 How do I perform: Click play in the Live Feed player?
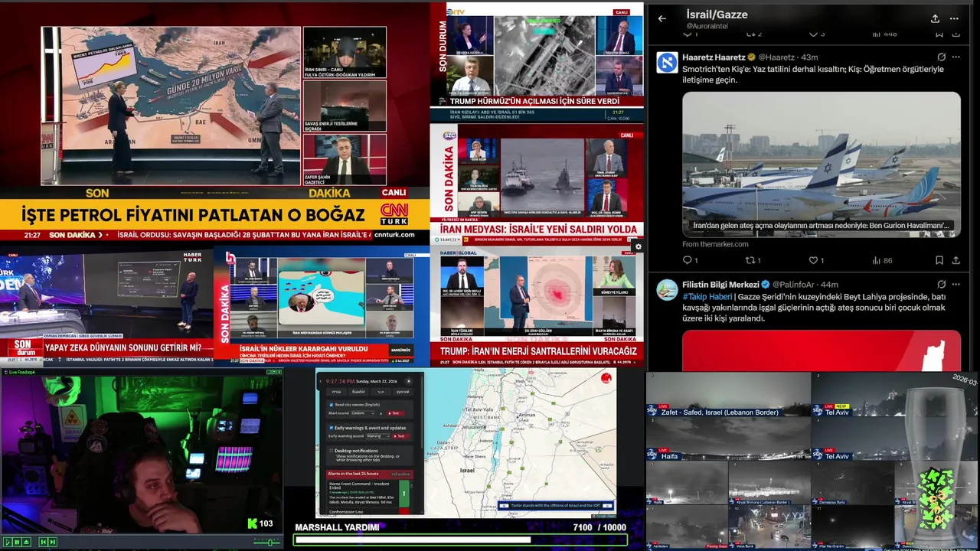tap(8, 542)
